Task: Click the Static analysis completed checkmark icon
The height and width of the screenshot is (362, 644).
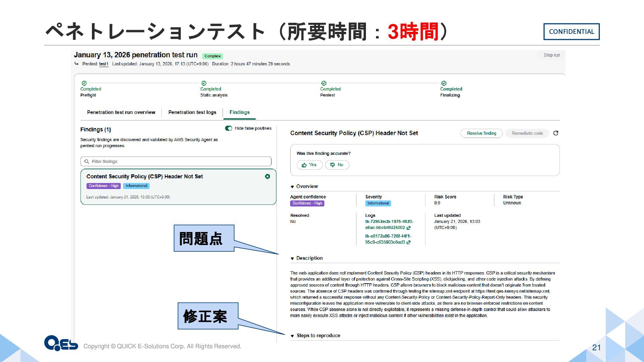Action: click(204, 83)
